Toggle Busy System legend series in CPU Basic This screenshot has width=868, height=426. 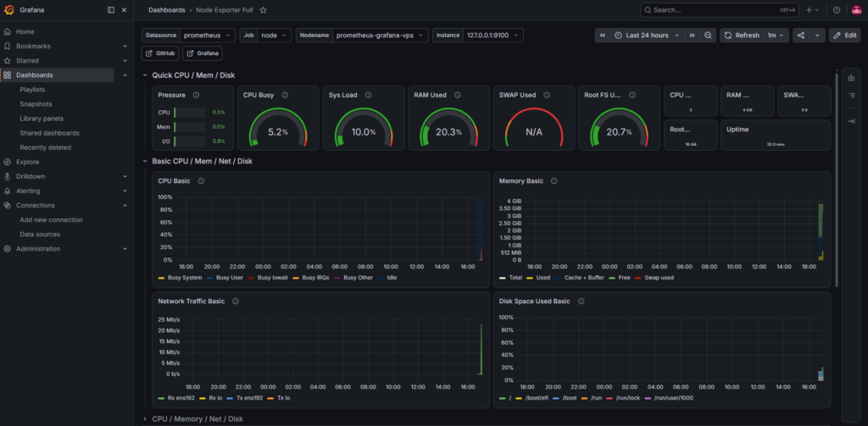(180, 278)
